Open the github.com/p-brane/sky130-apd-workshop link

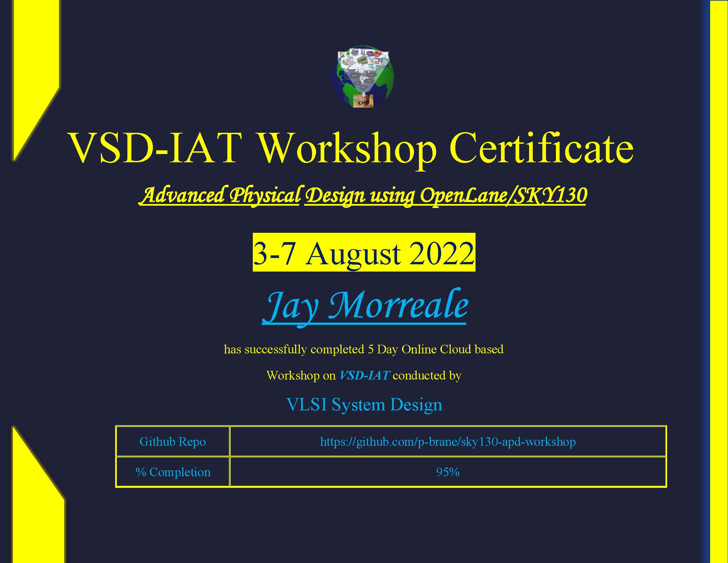448,441
